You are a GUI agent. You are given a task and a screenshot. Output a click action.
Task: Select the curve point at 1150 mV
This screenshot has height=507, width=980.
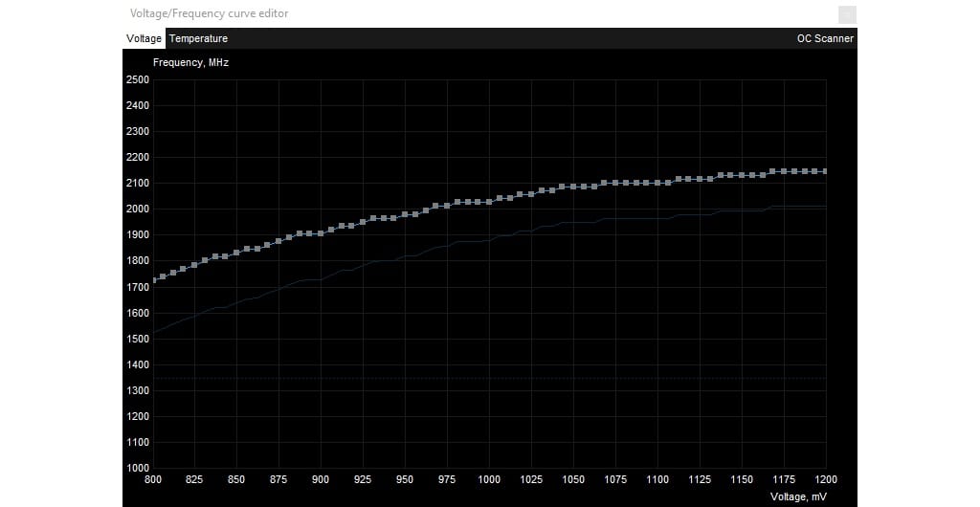click(742, 175)
